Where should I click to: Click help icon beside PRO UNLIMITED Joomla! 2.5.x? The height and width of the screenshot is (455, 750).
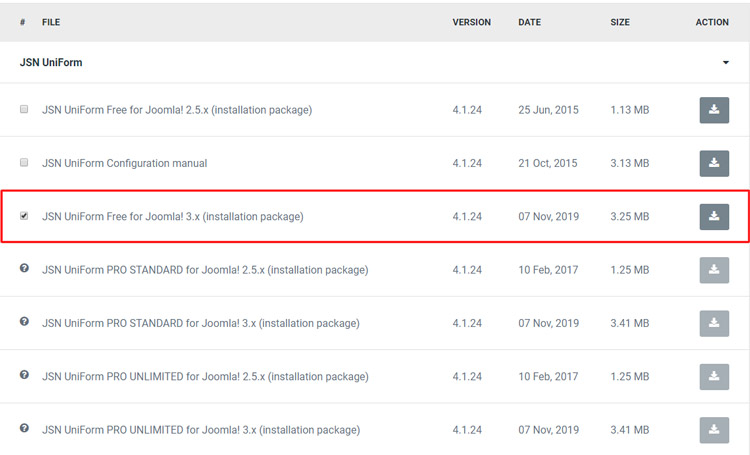[x=24, y=375]
